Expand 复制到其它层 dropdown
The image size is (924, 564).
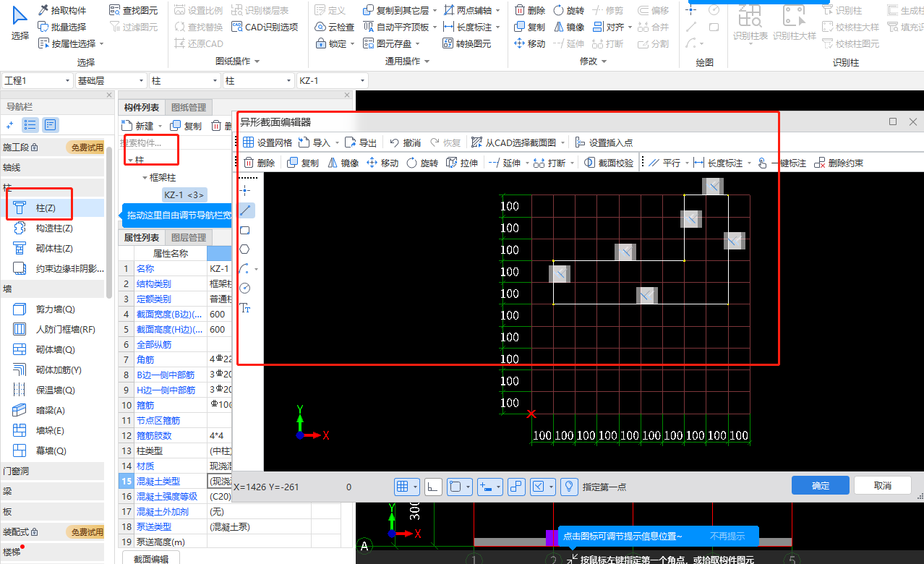pyautogui.click(x=435, y=10)
